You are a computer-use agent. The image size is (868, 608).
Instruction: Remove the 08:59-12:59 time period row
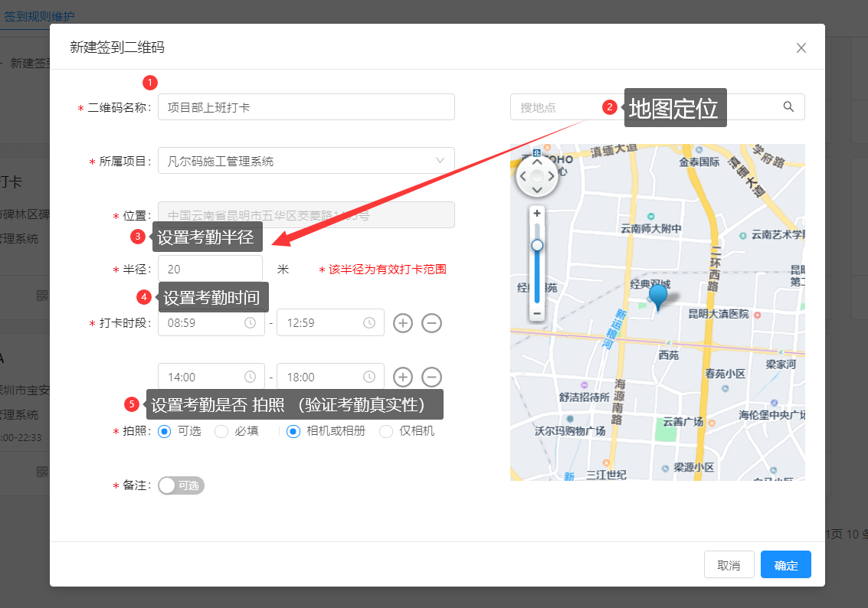pos(432,323)
